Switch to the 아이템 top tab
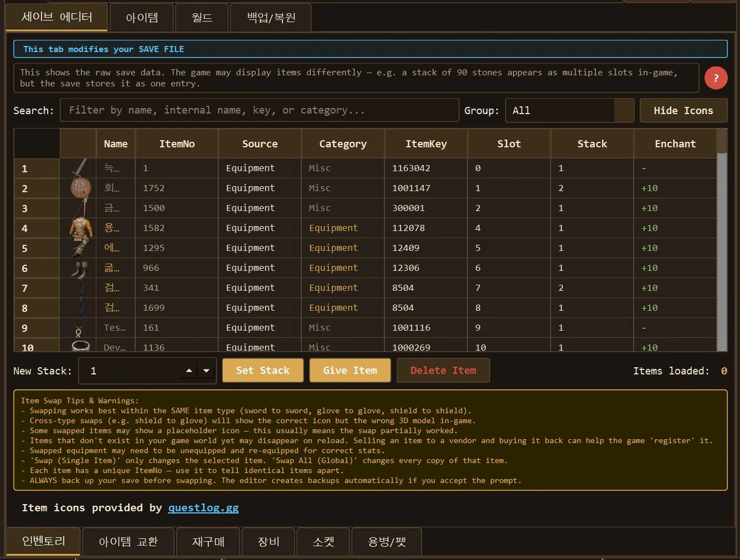Viewport: 740px width, 560px height. point(142,18)
